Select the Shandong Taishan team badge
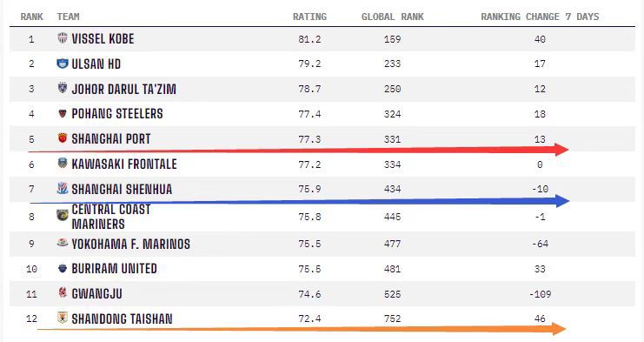Viewport: 644px width, 342px height. 63,318
